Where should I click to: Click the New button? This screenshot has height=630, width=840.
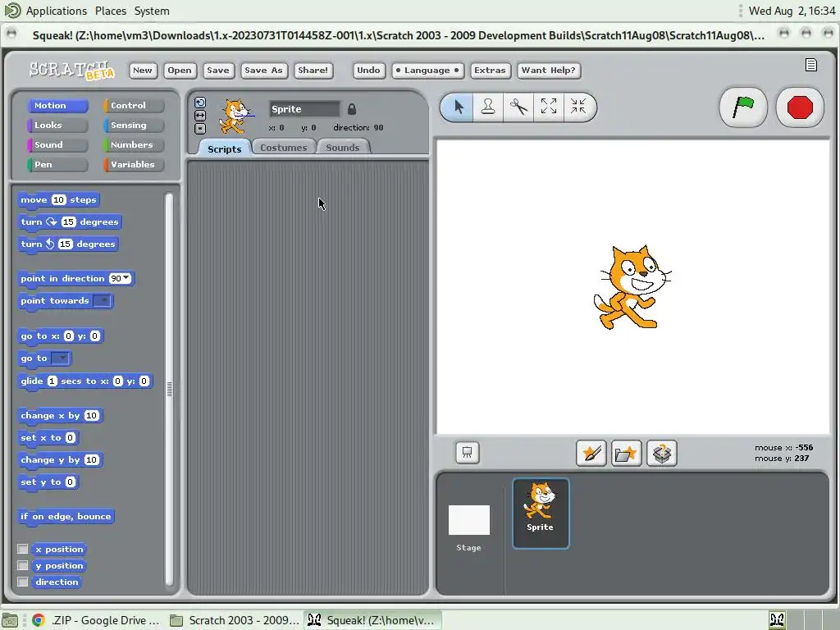[x=143, y=71]
